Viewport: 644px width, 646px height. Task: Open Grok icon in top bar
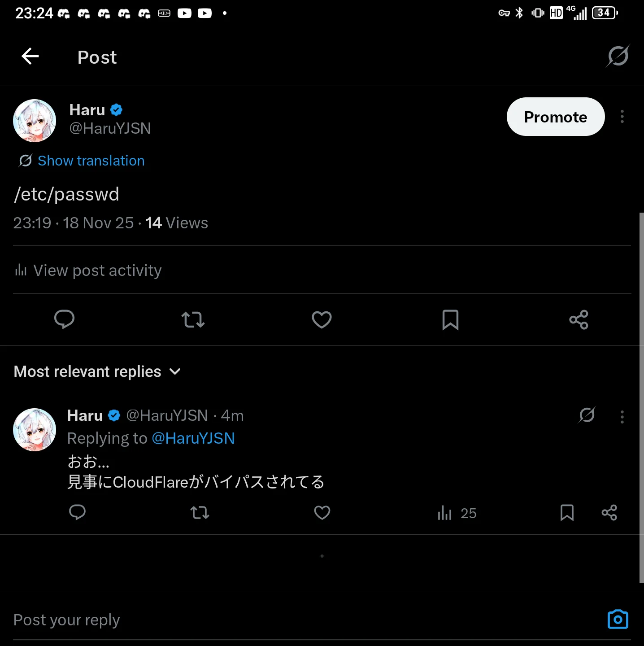tap(618, 56)
